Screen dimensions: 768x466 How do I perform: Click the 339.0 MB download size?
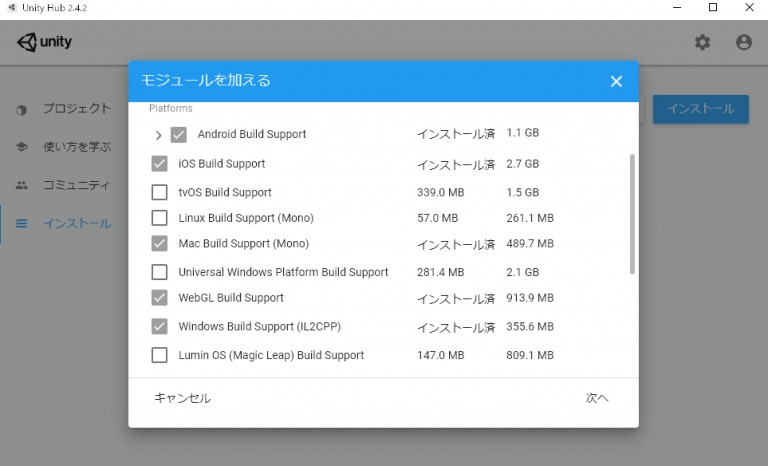click(440, 192)
